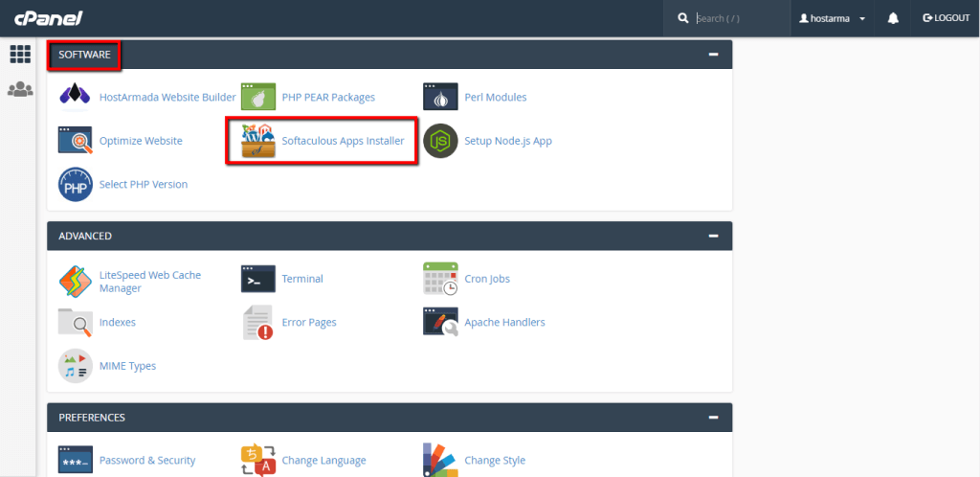980x477 pixels.
Task: Open the Terminal link
Action: (302, 279)
